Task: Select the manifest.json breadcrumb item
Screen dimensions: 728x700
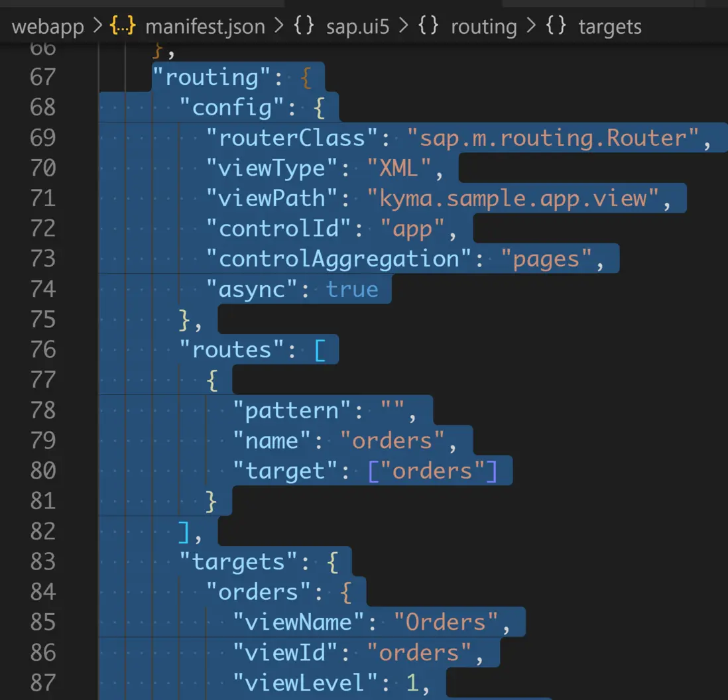Action: [206, 27]
